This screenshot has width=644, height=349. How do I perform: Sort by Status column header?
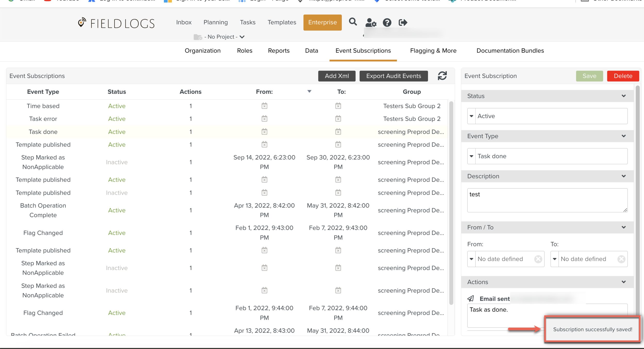[x=117, y=92]
